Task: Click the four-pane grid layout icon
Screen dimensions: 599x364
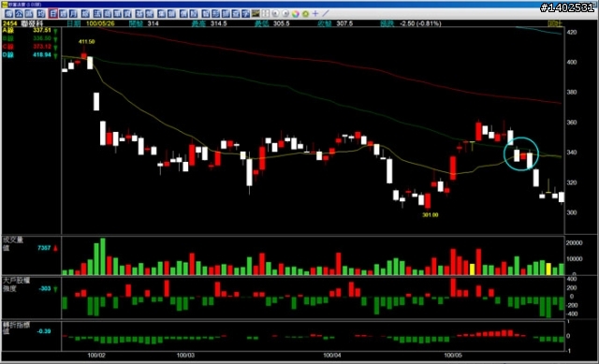Action: click(x=265, y=14)
